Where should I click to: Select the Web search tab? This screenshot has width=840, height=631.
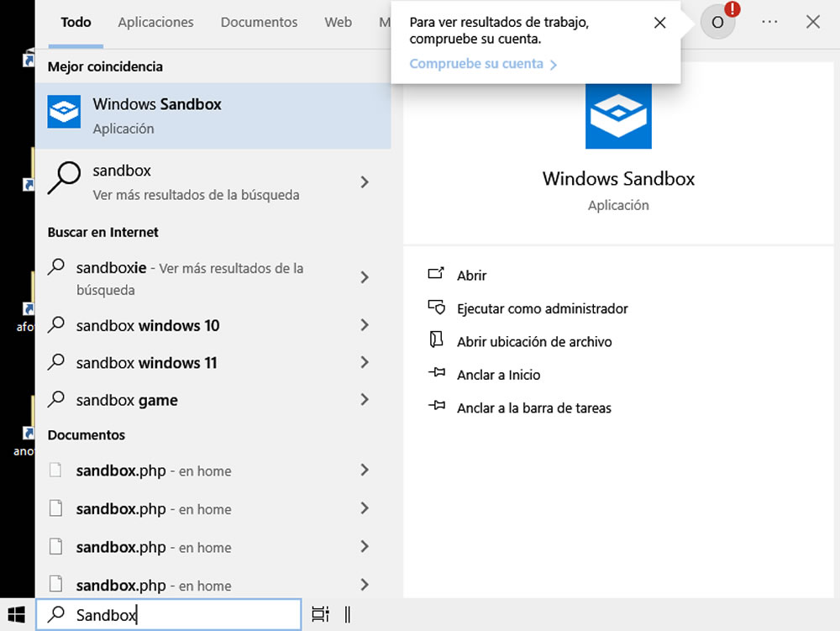coord(338,23)
